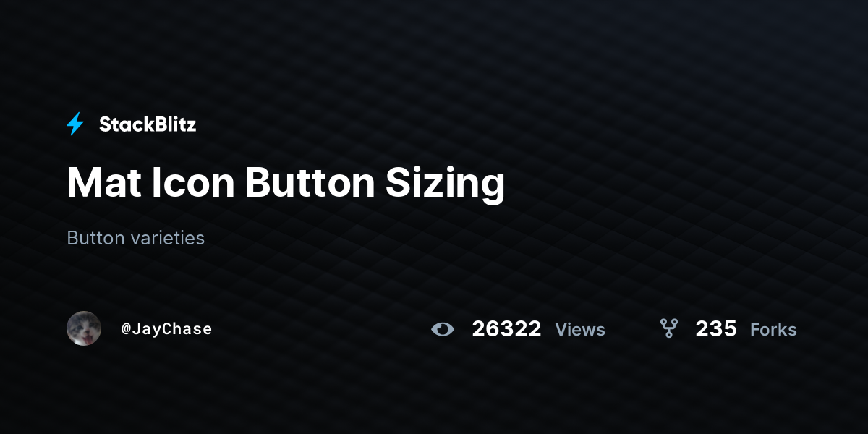Click the word Button in the heading
This screenshot has width=868, height=434.
coord(310,183)
